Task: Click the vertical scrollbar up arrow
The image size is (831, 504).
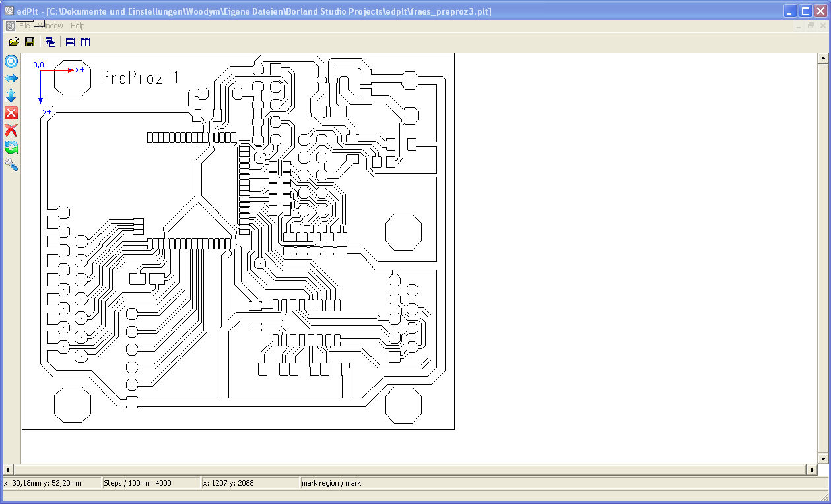Action: [x=822, y=59]
